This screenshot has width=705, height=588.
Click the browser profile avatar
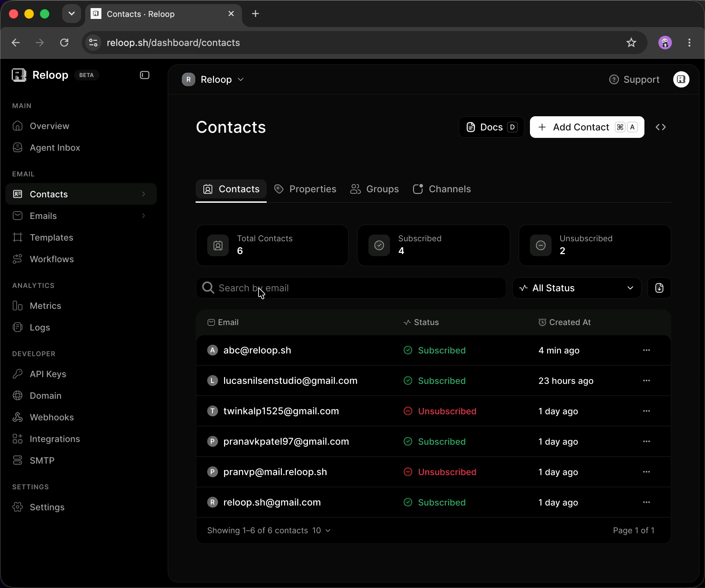[x=665, y=43]
